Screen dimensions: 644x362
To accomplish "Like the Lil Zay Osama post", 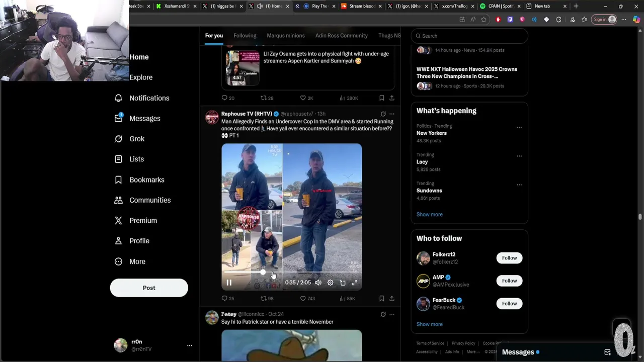I will (x=306, y=98).
